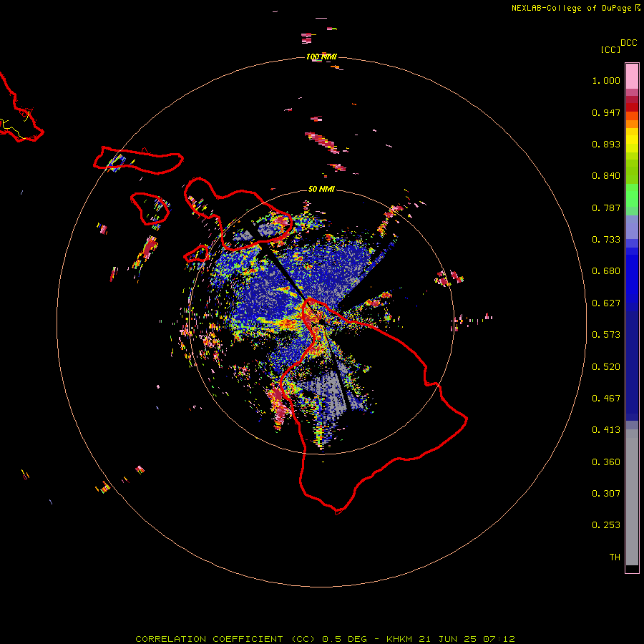Click the TH threshold label
This screenshot has width=644, height=644.
click(x=615, y=557)
